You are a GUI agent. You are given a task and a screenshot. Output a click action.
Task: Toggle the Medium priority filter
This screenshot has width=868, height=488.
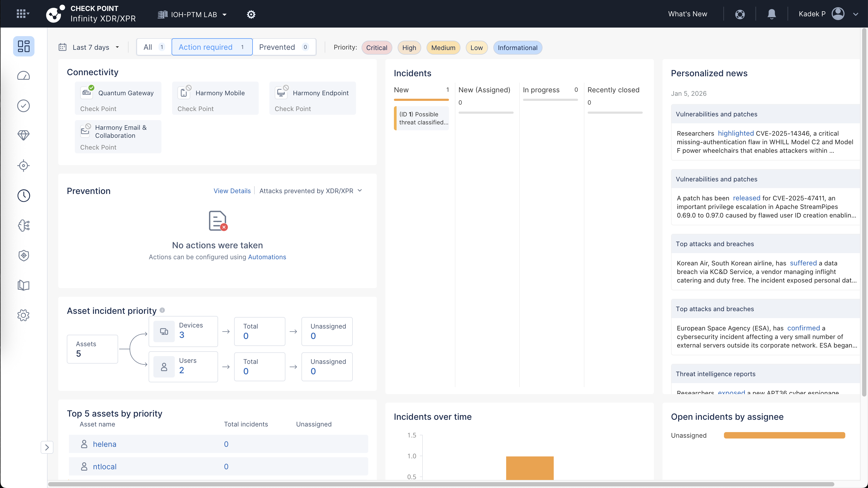443,48
